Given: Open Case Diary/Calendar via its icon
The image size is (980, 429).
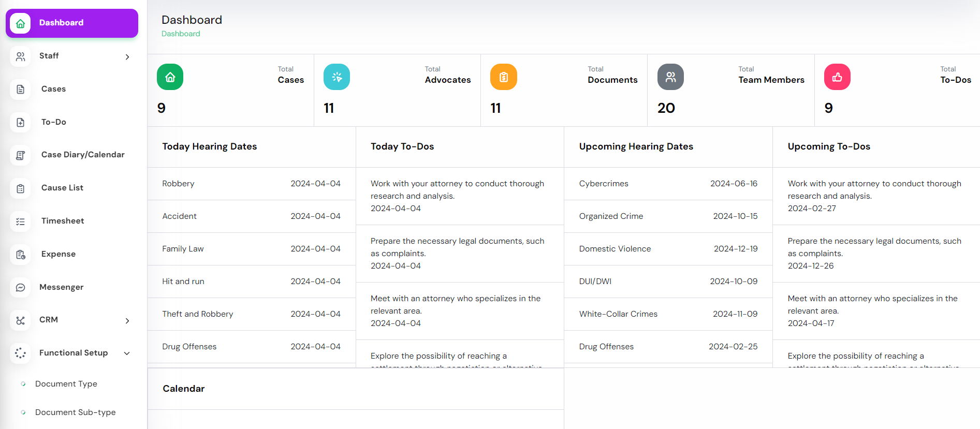Looking at the screenshot, I should [x=21, y=155].
